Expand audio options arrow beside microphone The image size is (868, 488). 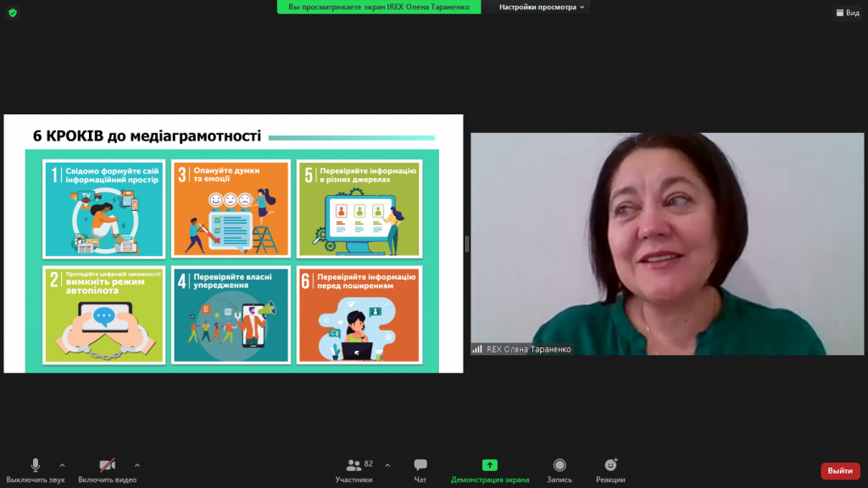pyautogui.click(x=62, y=465)
